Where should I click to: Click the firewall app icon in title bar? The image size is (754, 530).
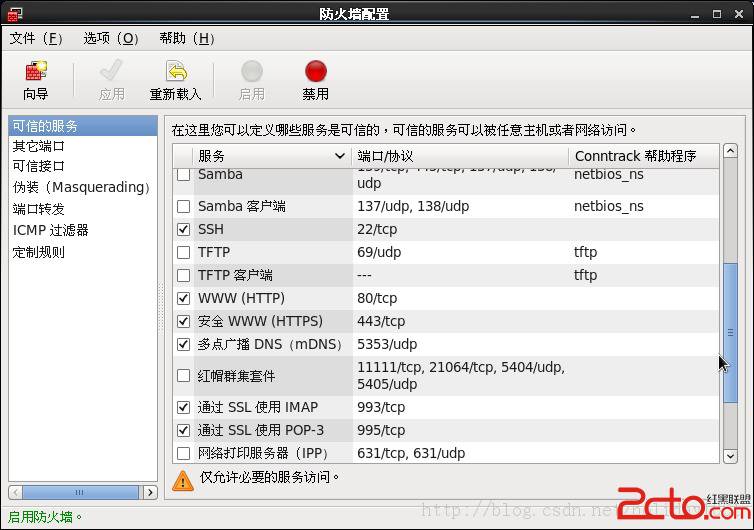click(15, 14)
